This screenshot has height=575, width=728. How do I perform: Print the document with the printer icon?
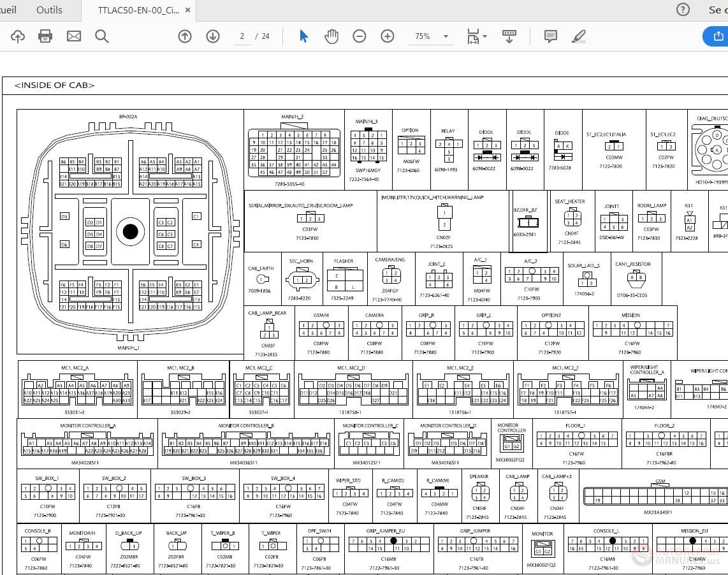(45, 36)
